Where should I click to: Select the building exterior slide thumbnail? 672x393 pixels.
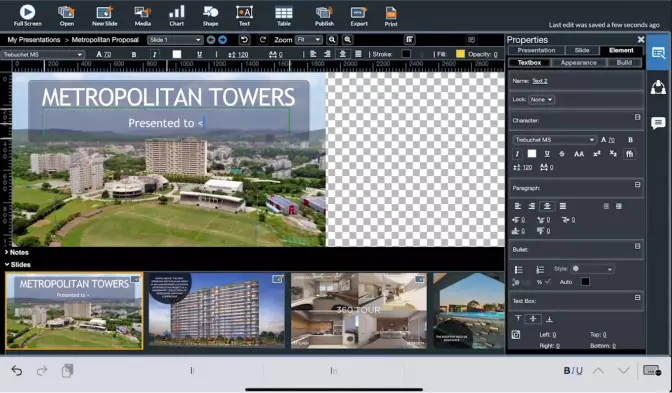[216, 310]
